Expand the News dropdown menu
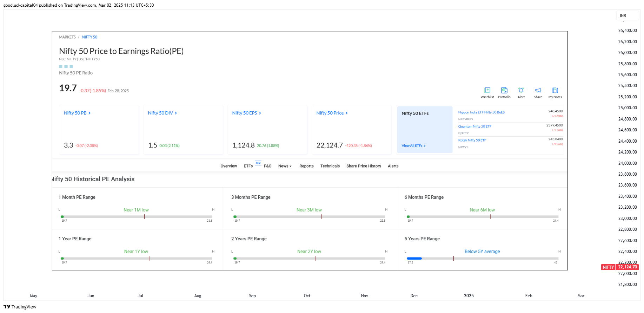This screenshot has width=644, height=313. tap(285, 166)
